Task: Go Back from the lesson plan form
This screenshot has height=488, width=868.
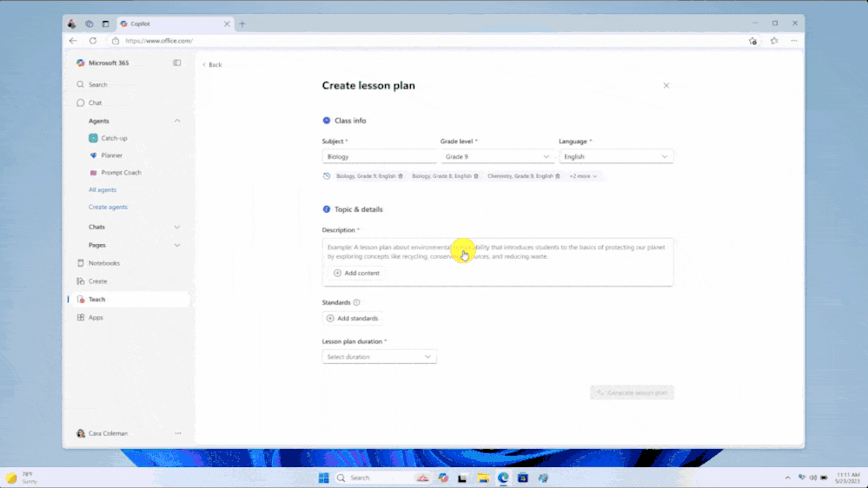Action: click(212, 65)
